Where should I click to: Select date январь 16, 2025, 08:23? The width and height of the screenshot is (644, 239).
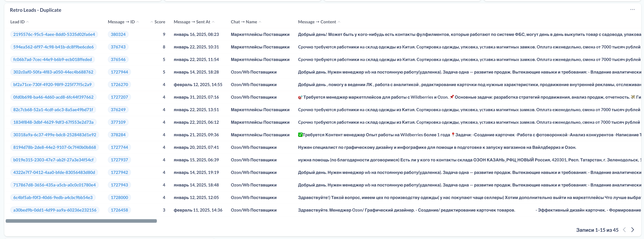click(x=196, y=34)
